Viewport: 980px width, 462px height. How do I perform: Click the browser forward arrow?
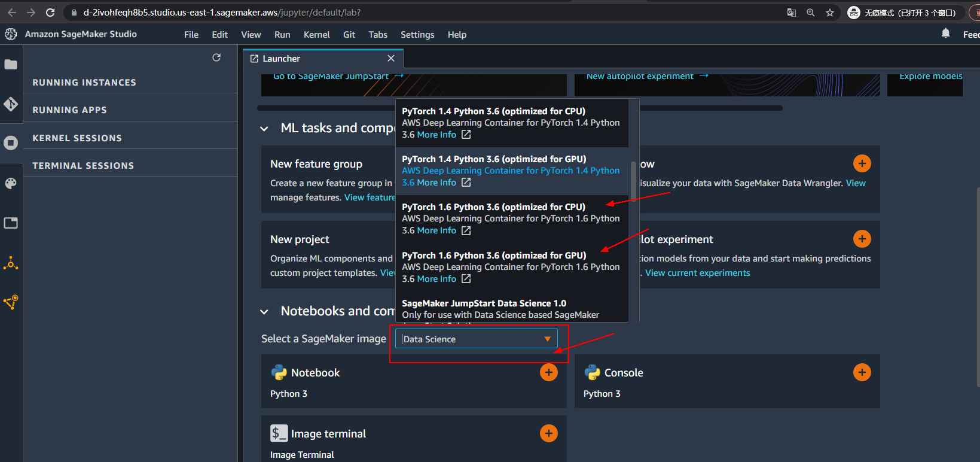click(31, 13)
